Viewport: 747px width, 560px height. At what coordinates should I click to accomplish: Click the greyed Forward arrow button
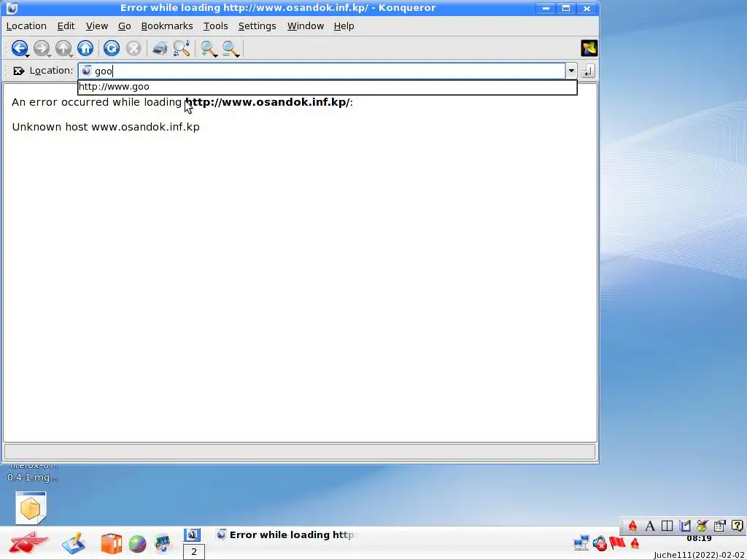pos(42,48)
